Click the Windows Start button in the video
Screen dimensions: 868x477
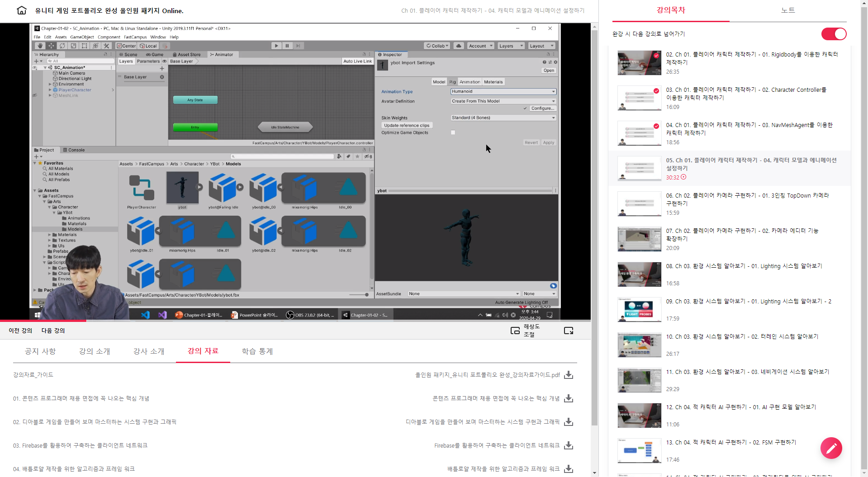[38, 315]
